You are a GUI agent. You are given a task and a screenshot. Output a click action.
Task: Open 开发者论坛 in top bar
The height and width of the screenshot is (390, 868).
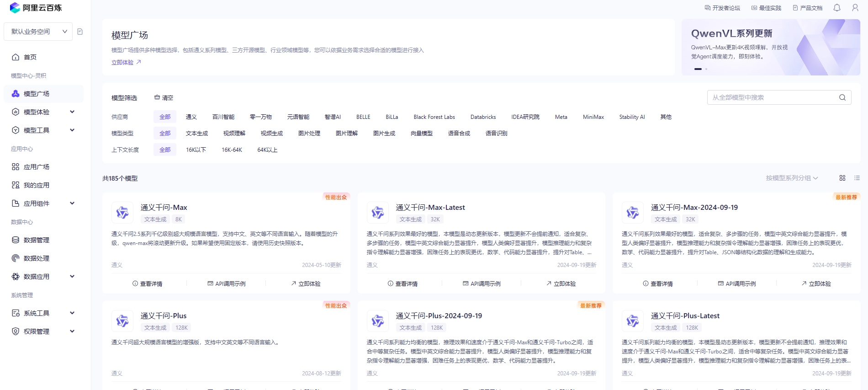722,8
